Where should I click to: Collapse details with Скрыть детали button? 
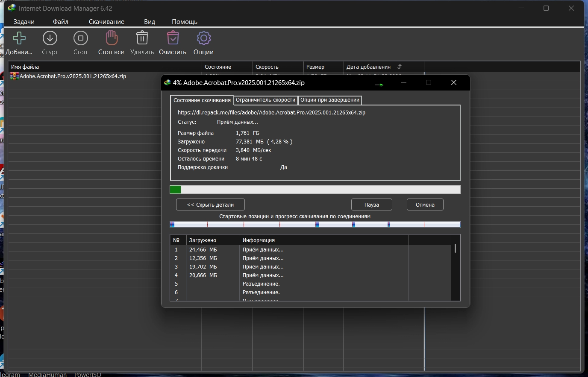tap(210, 205)
